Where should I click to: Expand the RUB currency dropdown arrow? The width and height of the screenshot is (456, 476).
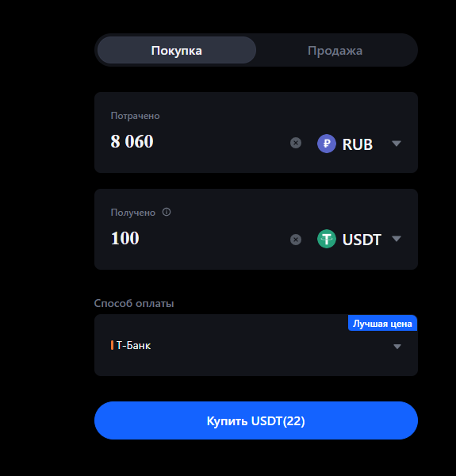(x=397, y=144)
